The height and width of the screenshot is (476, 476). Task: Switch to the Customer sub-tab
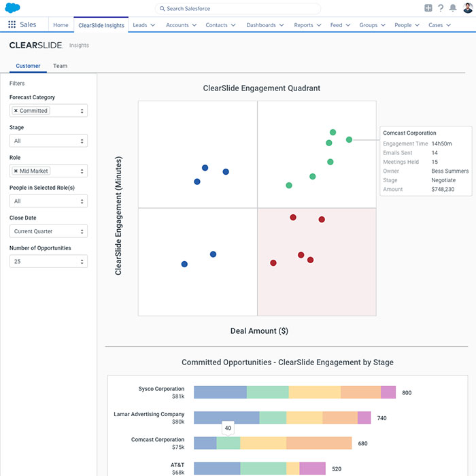(x=28, y=66)
